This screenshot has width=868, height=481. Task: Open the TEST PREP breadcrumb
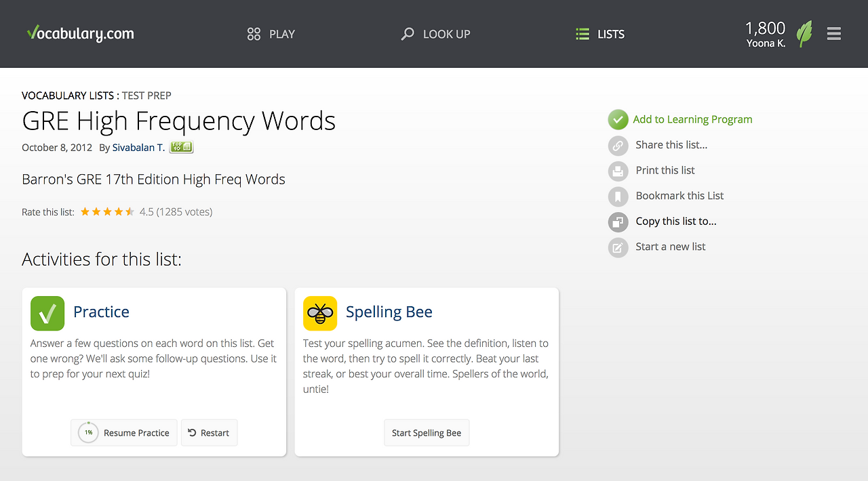(146, 96)
